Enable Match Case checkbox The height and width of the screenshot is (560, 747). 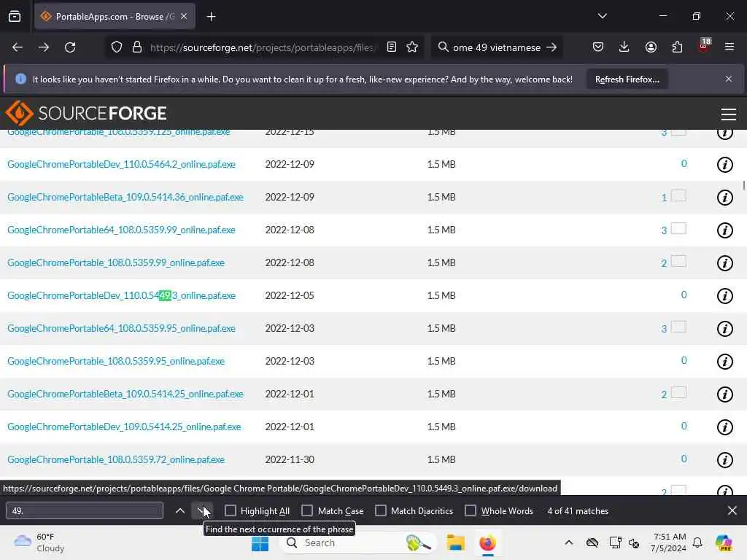[307, 511]
